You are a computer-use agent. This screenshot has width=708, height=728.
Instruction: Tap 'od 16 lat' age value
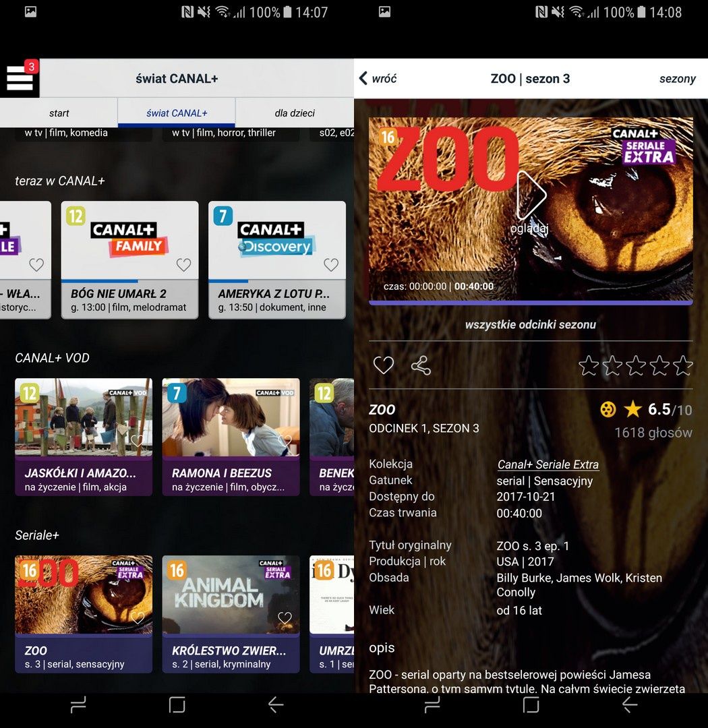click(x=519, y=611)
